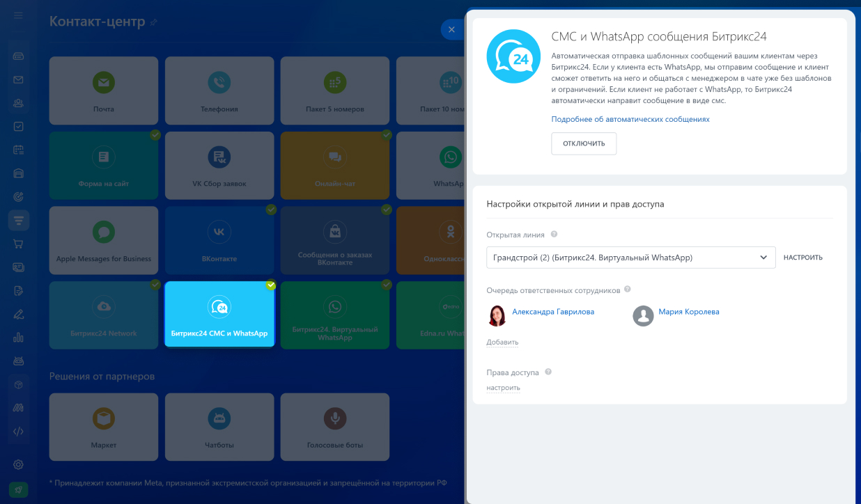Open the Подробнее об автоматических сообщениях link
Image resolution: width=861 pixels, height=504 pixels.
click(x=630, y=119)
